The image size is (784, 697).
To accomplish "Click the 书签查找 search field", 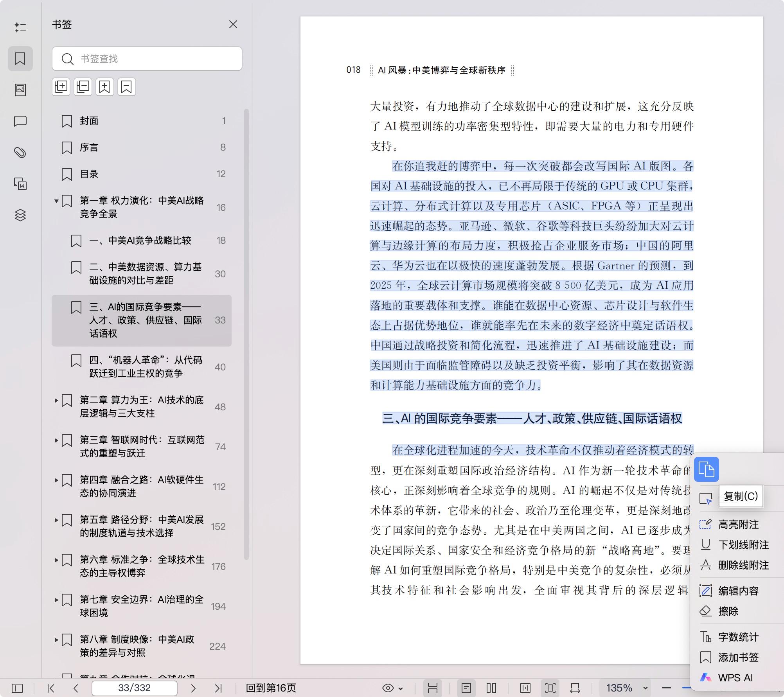I will [147, 59].
